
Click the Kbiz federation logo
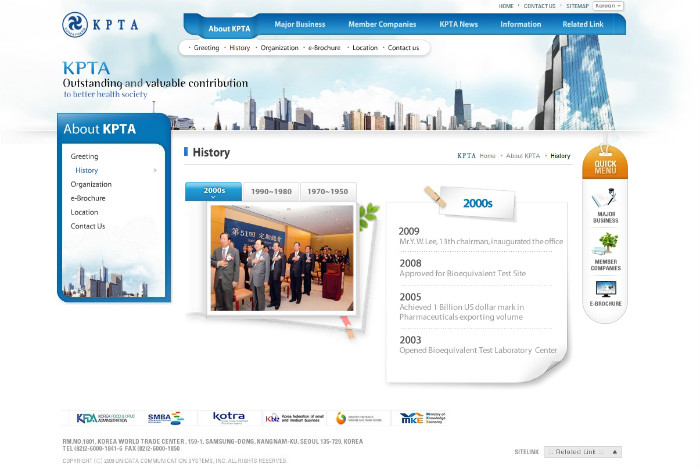pos(295,418)
